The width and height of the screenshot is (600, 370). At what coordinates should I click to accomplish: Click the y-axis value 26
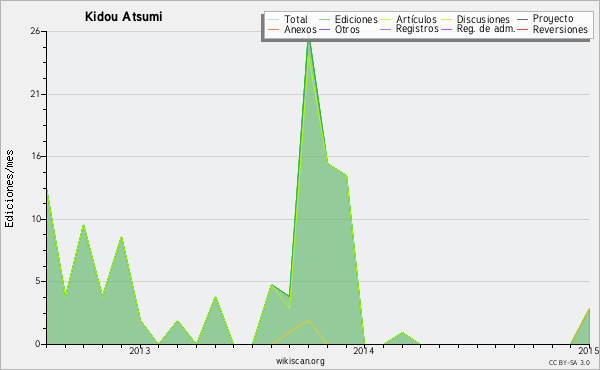(x=35, y=31)
